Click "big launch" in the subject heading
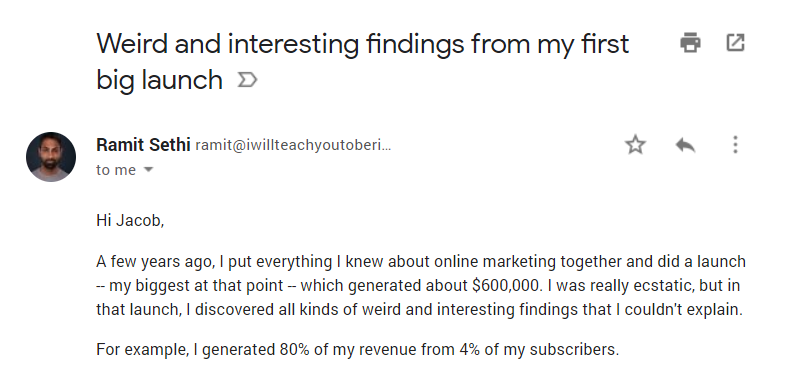The height and width of the screenshot is (380, 799). 159,80
